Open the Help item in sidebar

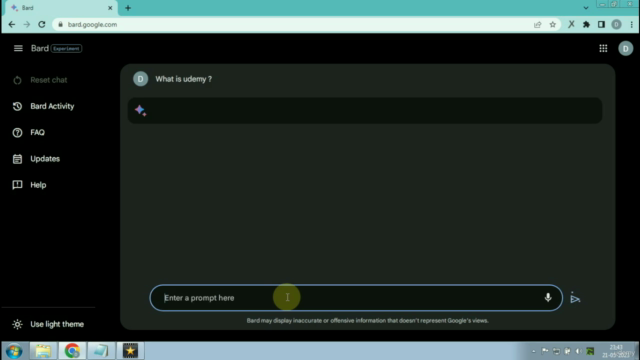(x=29, y=185)
